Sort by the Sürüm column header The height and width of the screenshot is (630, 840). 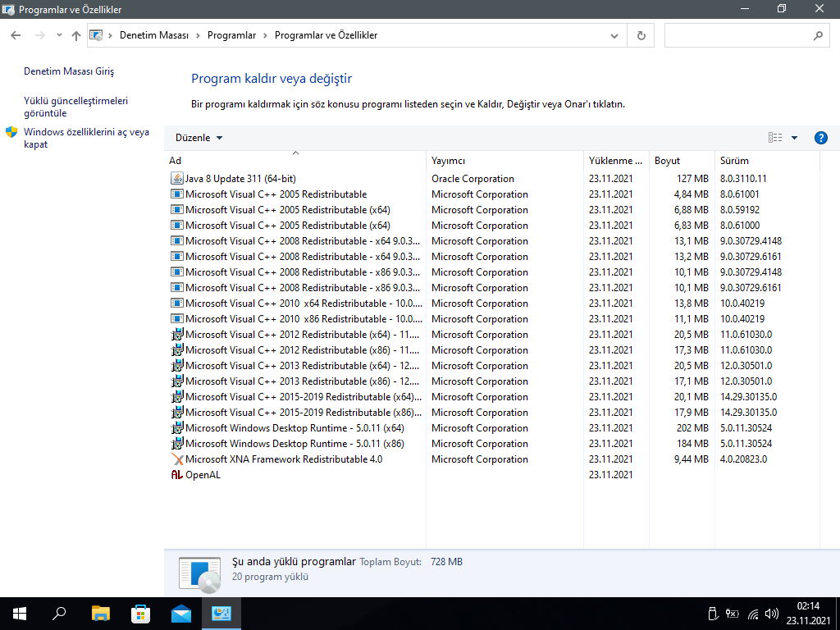(767, 160)
